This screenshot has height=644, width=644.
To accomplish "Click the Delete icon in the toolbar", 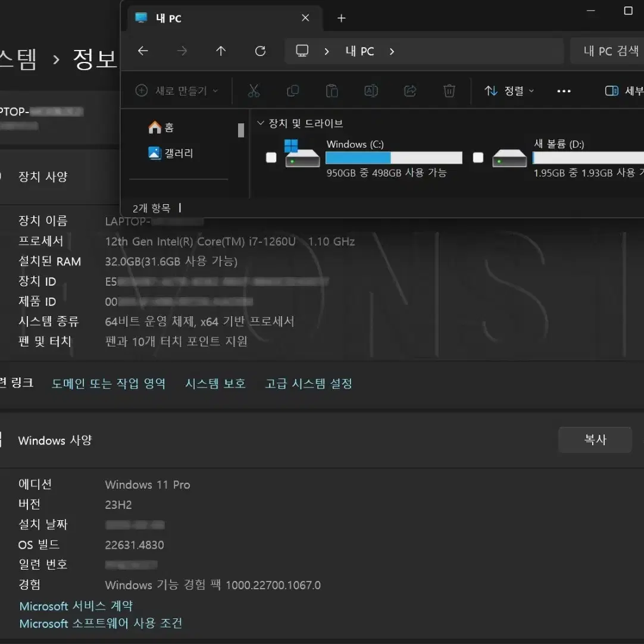I will (x=449, y=90).
